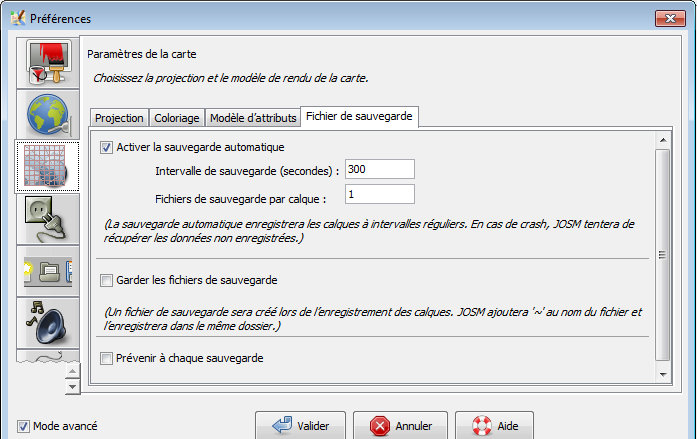Viewport: 697px width, 439px height.
Task: Click the Intervalle de sauvegarde input field
Action: 379,170
